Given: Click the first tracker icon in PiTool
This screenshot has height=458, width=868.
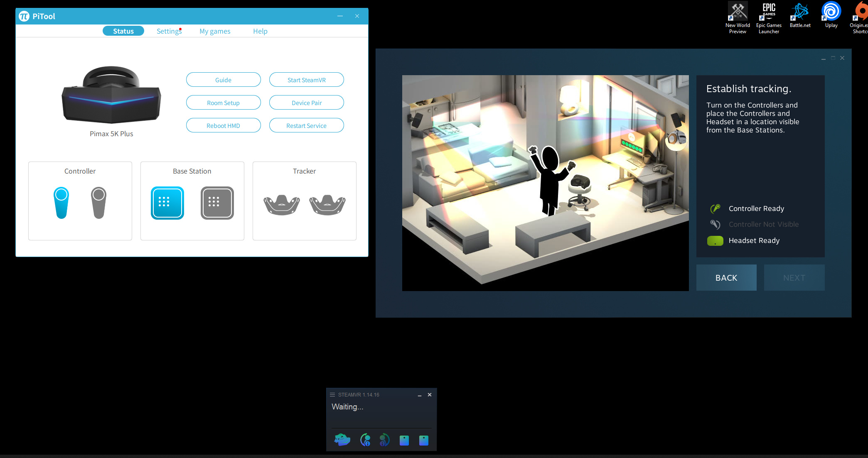Looking at the screenshot, I should tap(281, 204).
